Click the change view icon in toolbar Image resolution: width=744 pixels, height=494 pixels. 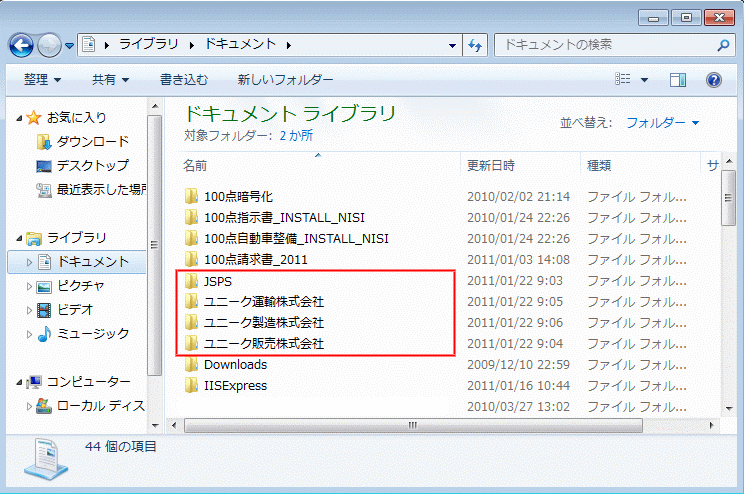pyautogui.click(x=623, y=79)
